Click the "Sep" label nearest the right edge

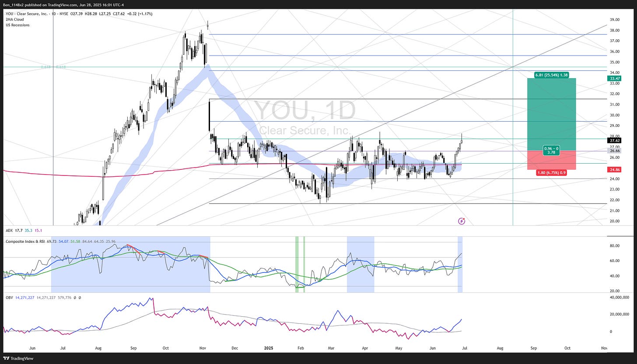coord(534,348)
